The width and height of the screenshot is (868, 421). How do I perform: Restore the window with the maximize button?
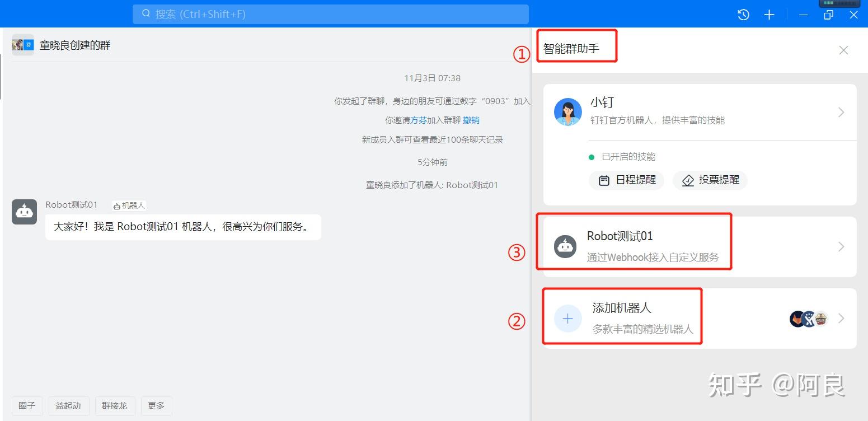coord(828,15)
